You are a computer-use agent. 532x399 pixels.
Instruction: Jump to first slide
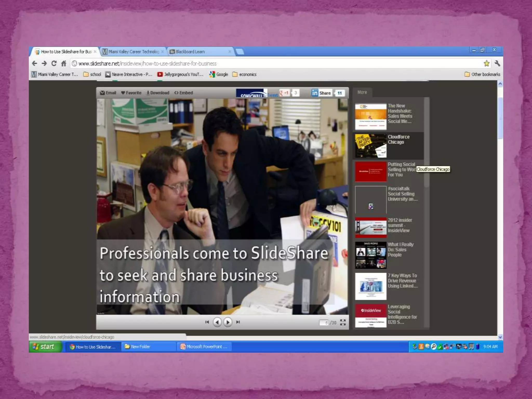point(207,322)
